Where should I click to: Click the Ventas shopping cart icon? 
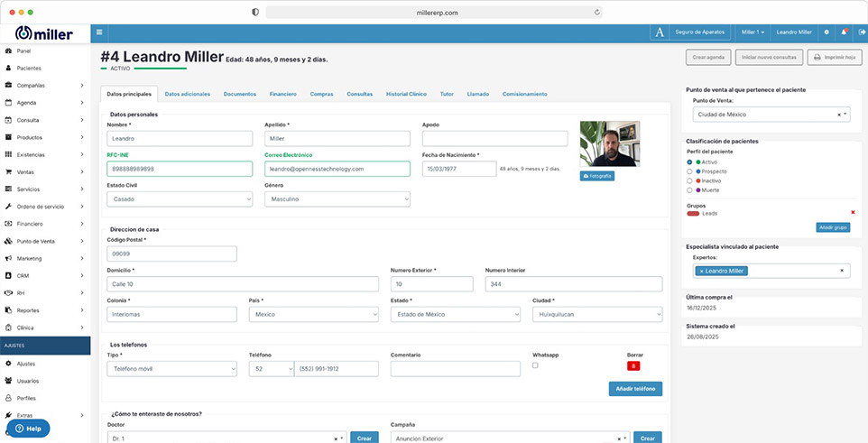8,171
